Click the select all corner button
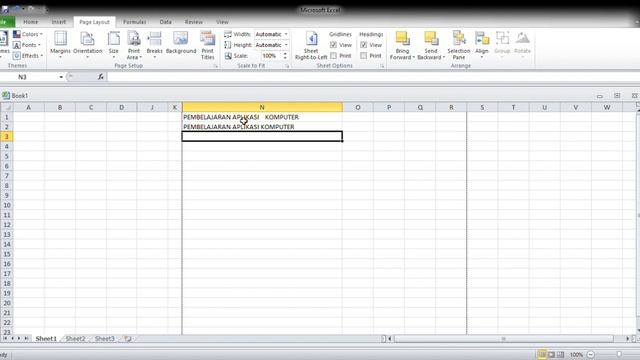The width and height of the screenshot is (640, 360). pyautogui.click(x=7, y=107)
